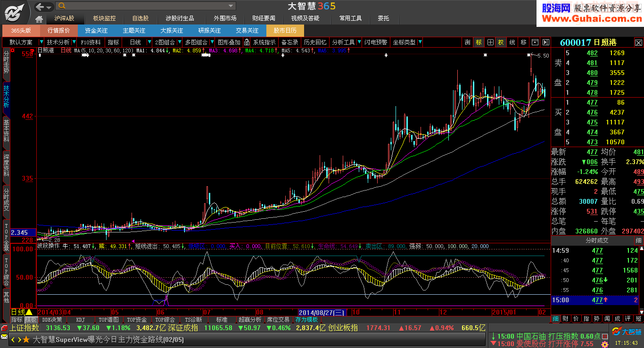Open the 财经要闻 menu tab
The width and height of the screenshot is (644, 348).
click(x=264, y=18)
